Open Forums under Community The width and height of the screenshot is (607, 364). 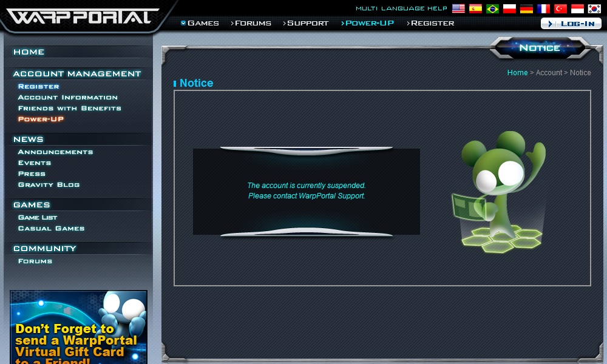(35, 261)
